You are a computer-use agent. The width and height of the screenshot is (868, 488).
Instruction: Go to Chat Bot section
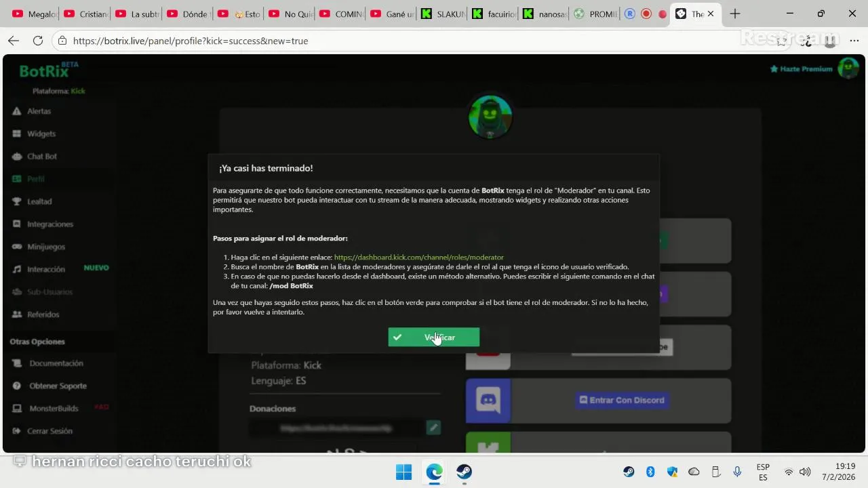coord(42,157)
